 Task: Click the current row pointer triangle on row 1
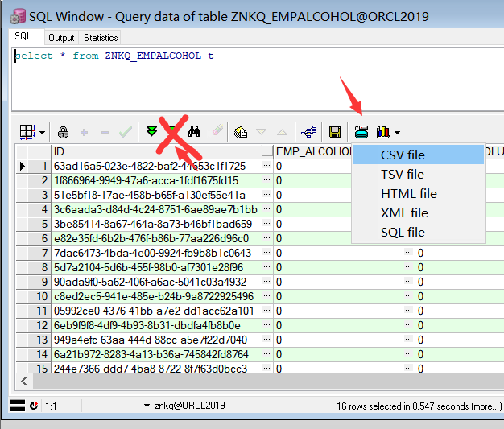coord(23,166)
